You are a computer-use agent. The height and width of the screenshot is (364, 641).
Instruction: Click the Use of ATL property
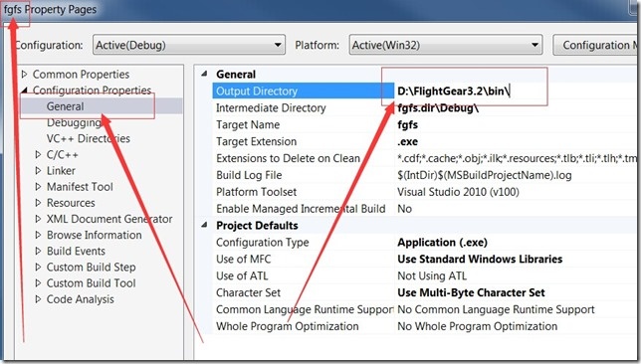[x=242, y=275]
